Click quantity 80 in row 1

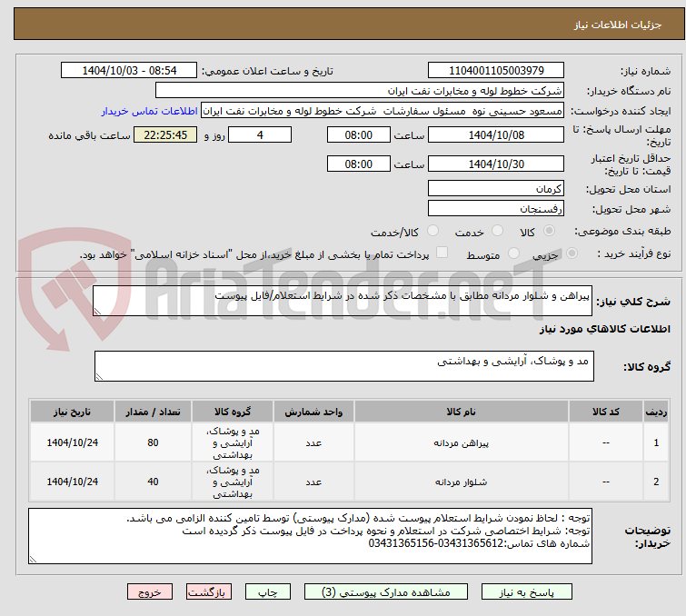tap(153, 442)
